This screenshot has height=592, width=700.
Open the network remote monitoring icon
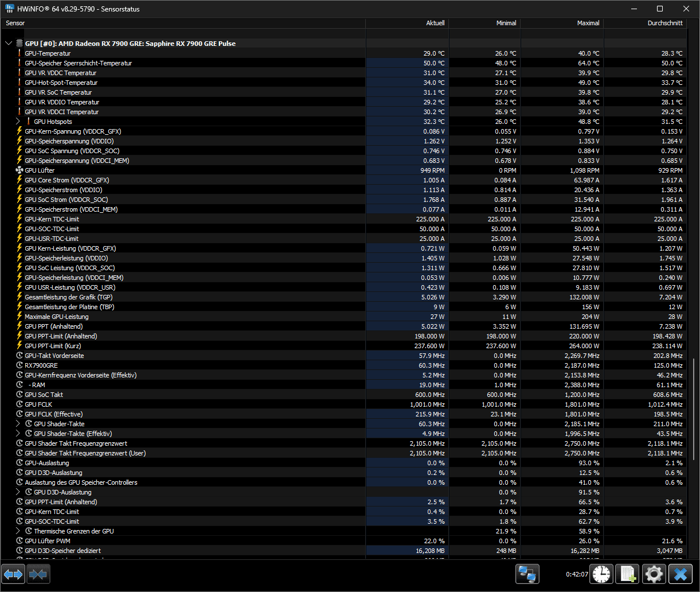527,574
